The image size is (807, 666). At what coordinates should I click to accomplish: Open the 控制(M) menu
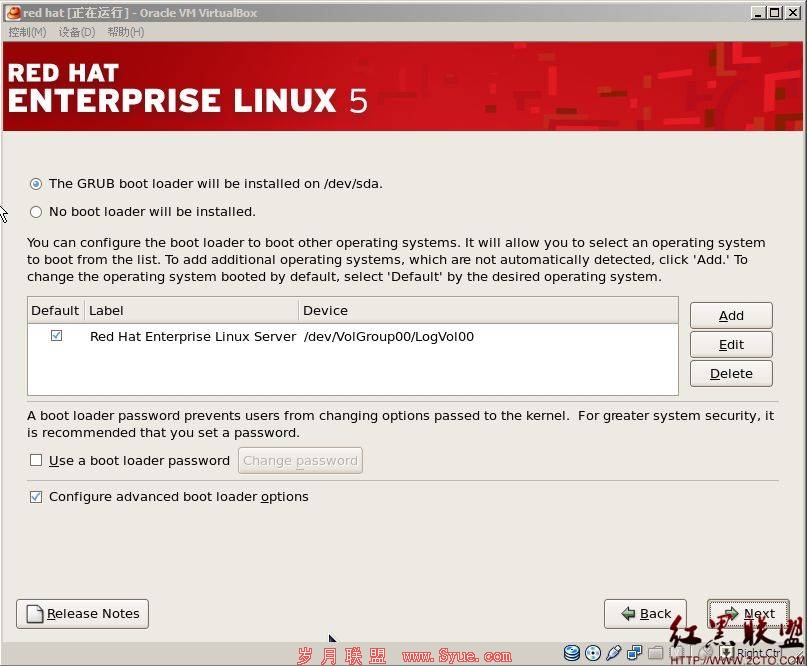[x=27, y=32]
